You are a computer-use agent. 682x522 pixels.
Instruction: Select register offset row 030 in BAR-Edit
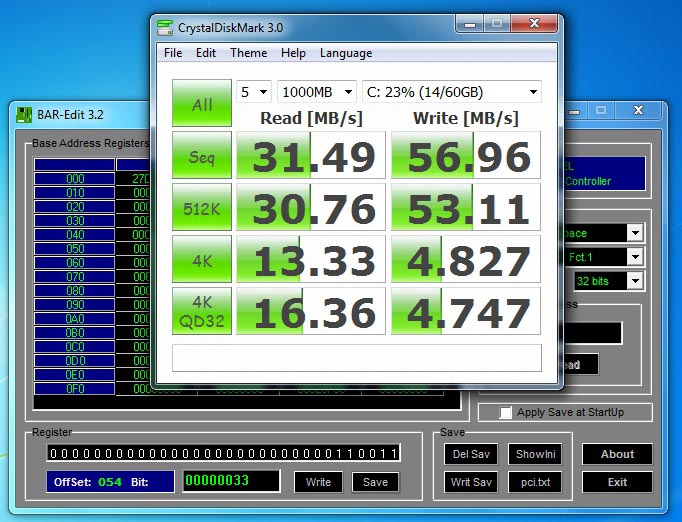[x=74, y=221]
